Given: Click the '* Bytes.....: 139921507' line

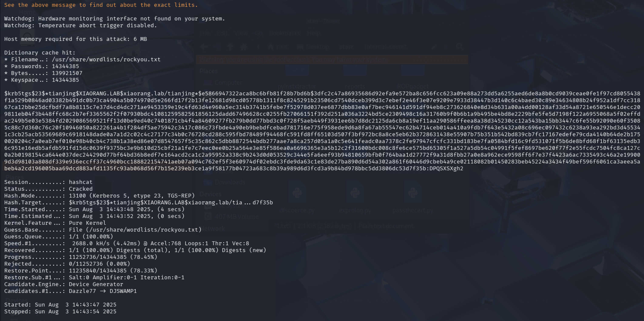Looking at the screenshot, I should click(43, 73).
